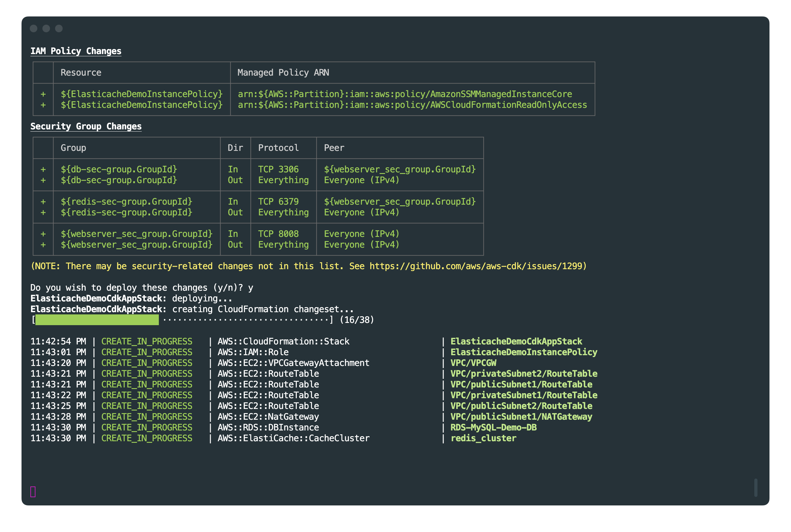Click the Security Group Changes heading
Image resolution: width=791 pixels, height=532 pixels.
point(86,126)
